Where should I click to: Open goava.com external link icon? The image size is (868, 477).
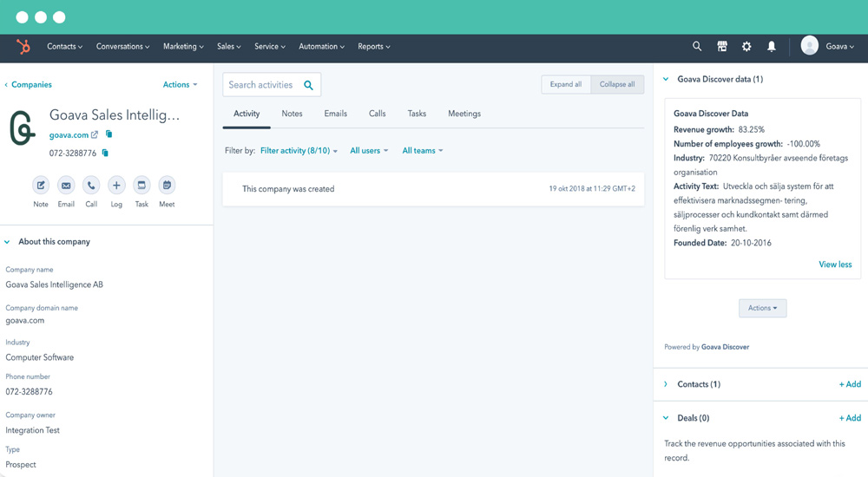(95, 134)
